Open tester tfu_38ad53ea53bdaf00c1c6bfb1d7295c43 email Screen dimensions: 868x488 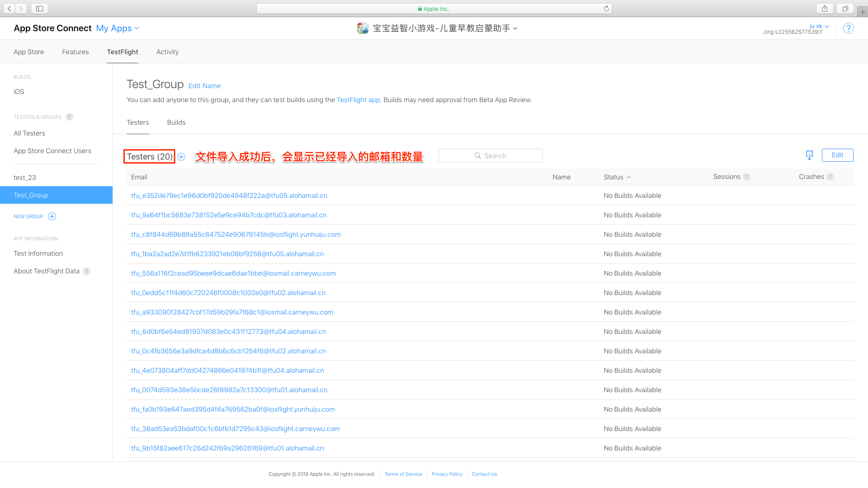[x=236, y=429]
